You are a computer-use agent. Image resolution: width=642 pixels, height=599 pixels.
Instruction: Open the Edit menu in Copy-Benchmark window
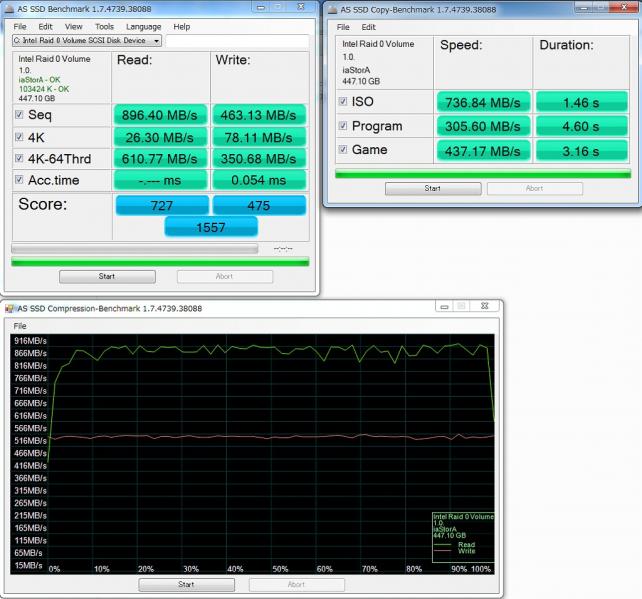click(368, 27)
